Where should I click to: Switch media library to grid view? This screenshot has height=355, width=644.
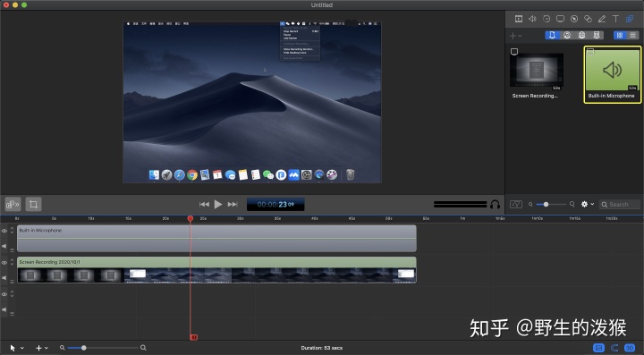[x=620, y=35]
